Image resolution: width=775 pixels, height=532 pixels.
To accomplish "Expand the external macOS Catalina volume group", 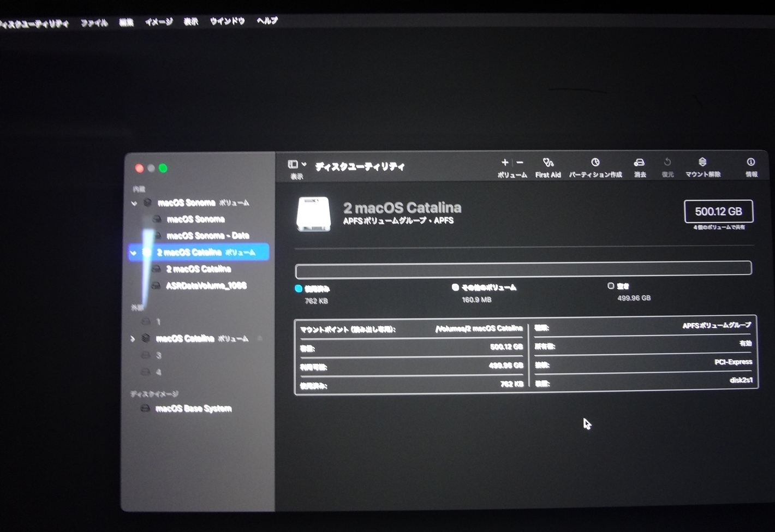I will coord(133,339).
